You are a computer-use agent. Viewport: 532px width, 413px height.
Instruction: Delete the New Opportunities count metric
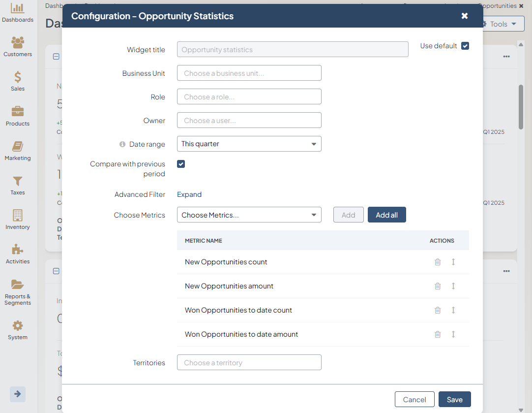point(438,262)
